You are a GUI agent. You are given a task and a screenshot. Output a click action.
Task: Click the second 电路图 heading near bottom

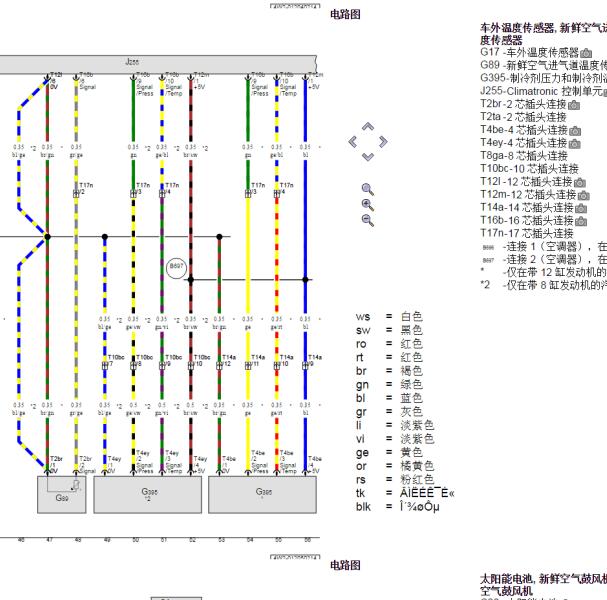coord(345,566)
